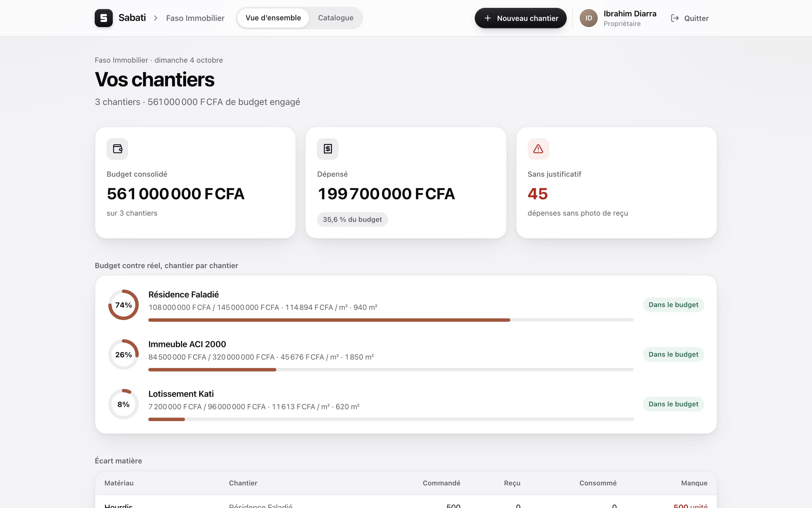The height and width of the screenshot is (508, 812).
Task: Click Dans le budget badge for Lotissement Kati
Action: click(x=673, y=404)
